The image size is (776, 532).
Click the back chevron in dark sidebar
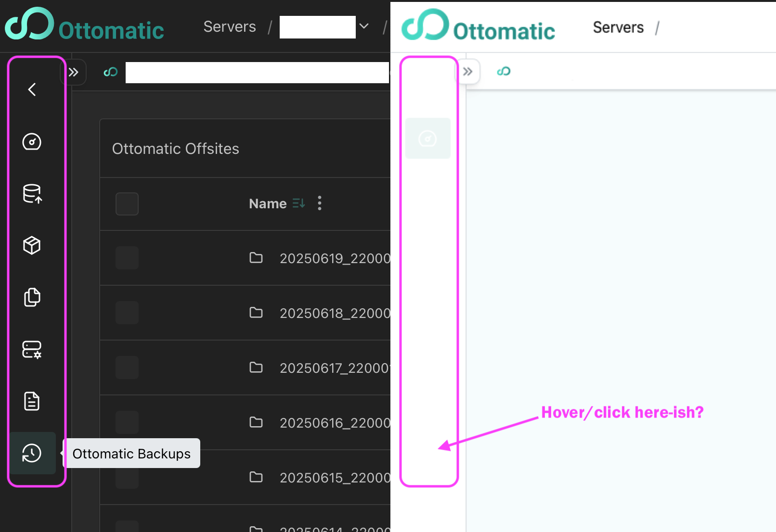[32, 89]
